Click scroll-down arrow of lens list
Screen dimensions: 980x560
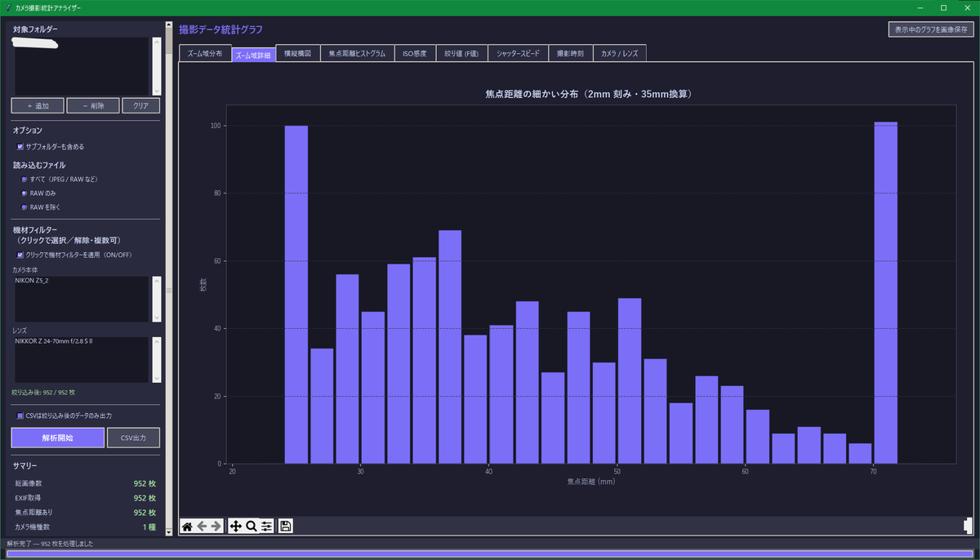[156, 379]
